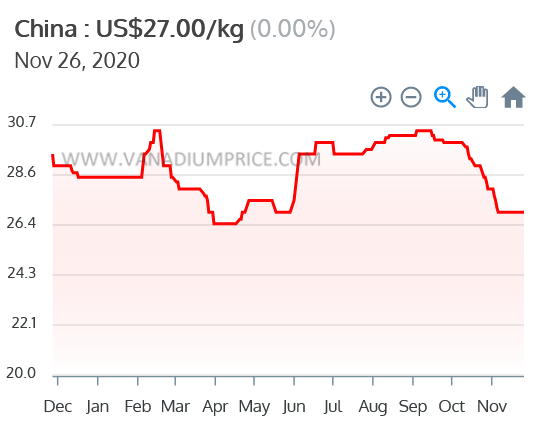Screen dimensions: 533x432
Task: Click the Sep label on x-axis
Action: coord(413,407)
